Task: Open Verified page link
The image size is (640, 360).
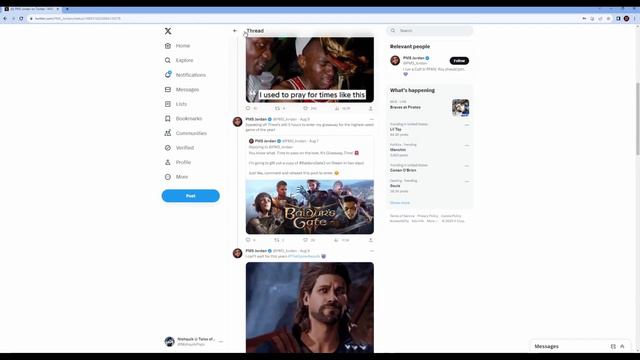Action: tap(185, 148)
